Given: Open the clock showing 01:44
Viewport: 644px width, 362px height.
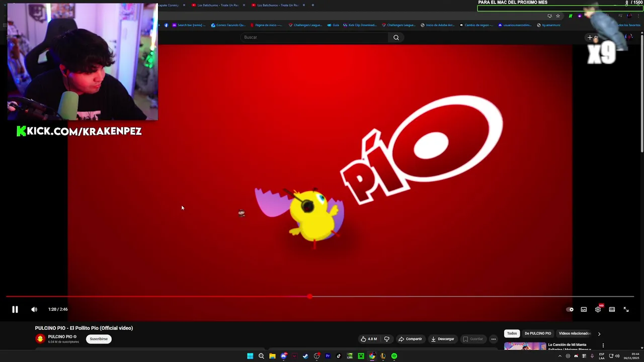Looking at the screenshot, I should point(631,356).
